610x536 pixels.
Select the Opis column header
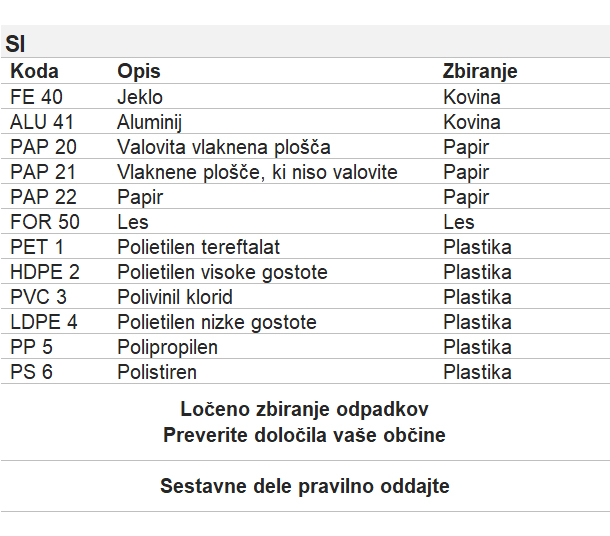pyautogui.click(x=139, y=72)
